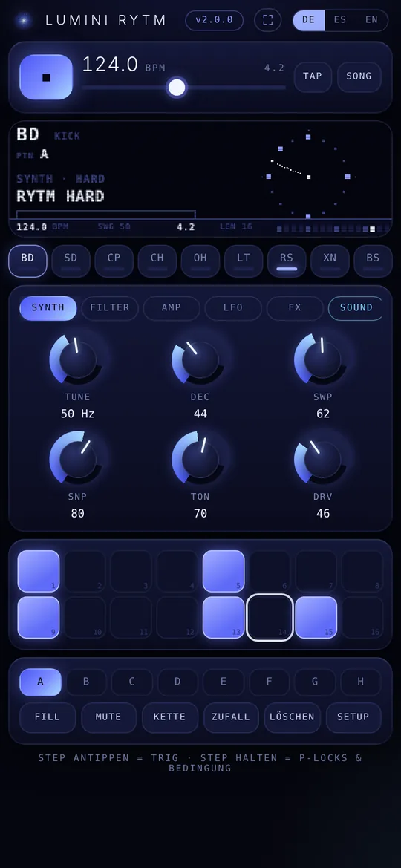Open the FX parameter page
This screenshot has width=401, height=868.
tap(295, 308)
